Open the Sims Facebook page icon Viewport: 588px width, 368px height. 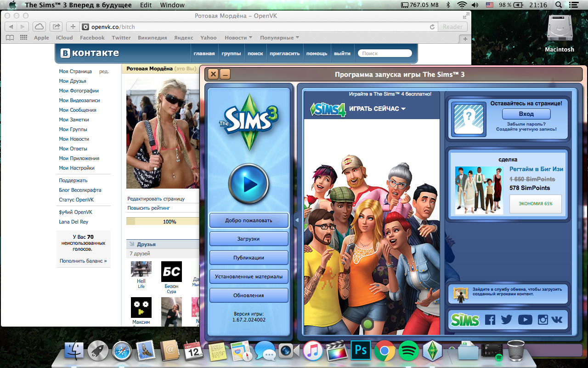(490, 320)
